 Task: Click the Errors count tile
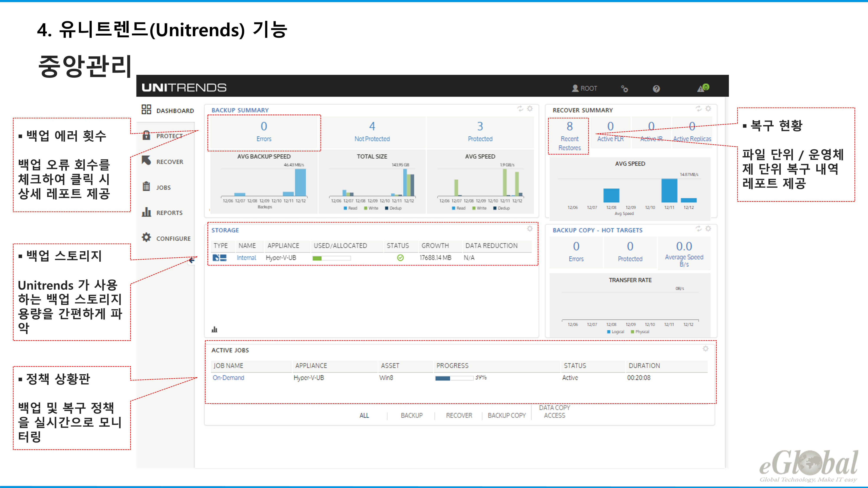pos(264,132)
